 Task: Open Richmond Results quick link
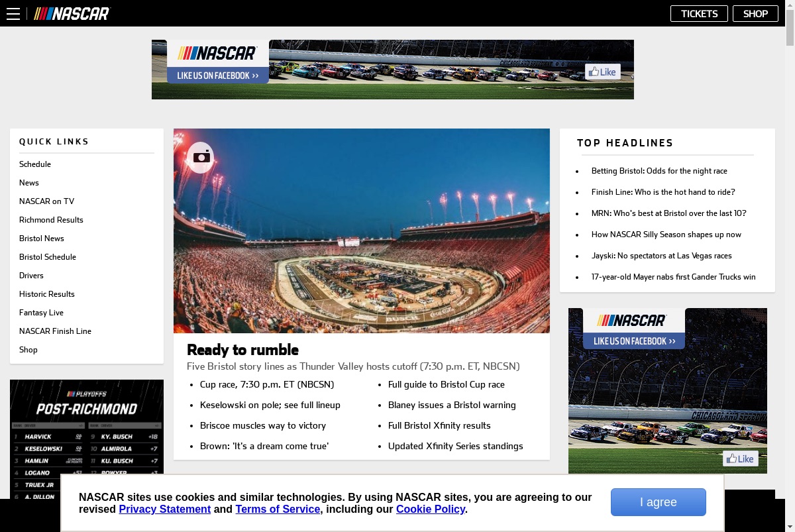click(x=51, y=220)
